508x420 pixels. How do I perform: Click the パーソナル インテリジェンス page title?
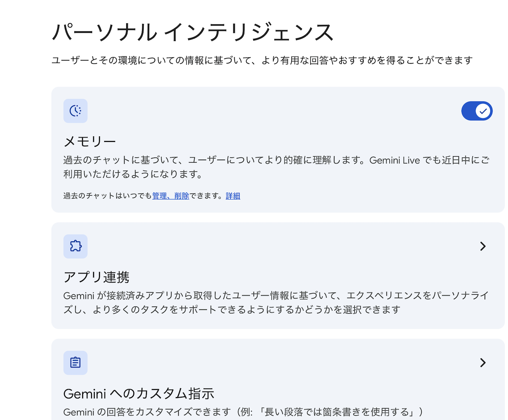click(193, 33)
